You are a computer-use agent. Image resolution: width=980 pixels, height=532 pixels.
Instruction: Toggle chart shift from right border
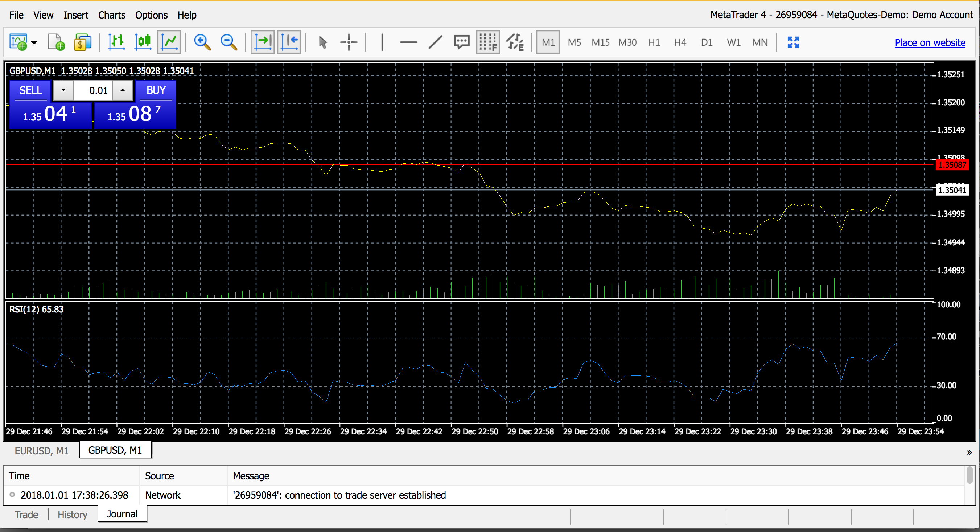pyautogui.click(x=289, y=42)
